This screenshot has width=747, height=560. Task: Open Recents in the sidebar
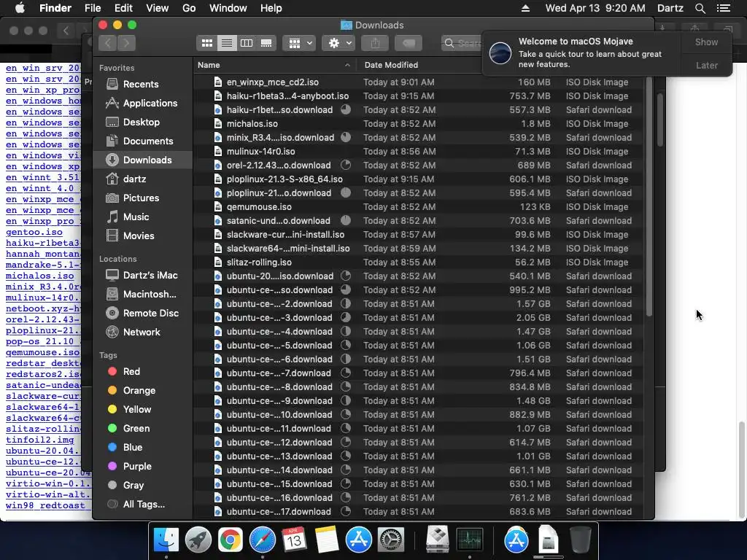pos(141,85)
